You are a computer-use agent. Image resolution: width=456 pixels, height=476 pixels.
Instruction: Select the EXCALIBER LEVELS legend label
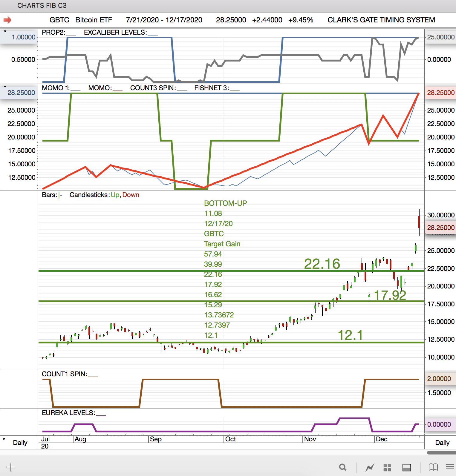(121, 32)
